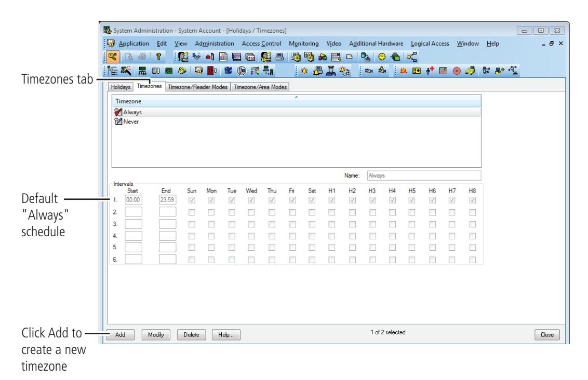Click the computer with arrow icon
This screenshot has width=588, height=380.
pyautogui.click(x=500, y=71)
